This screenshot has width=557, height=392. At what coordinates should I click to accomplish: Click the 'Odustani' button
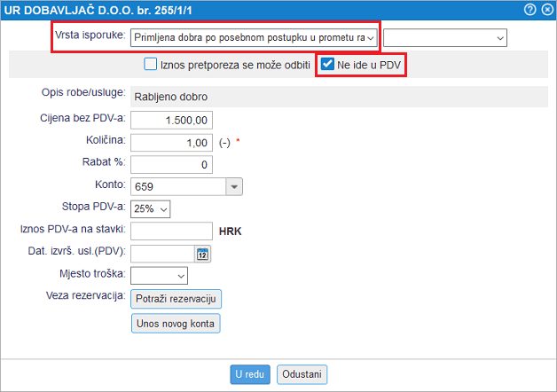pos(302,374)
